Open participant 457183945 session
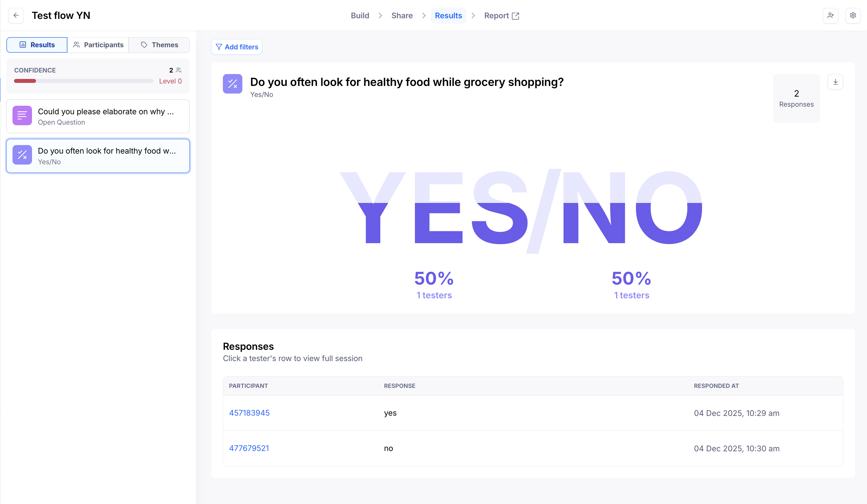867x504 pixels. [249, 413]
